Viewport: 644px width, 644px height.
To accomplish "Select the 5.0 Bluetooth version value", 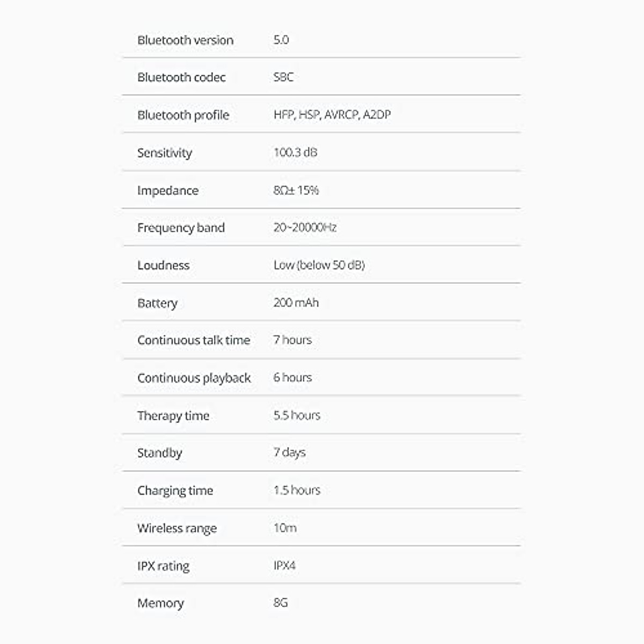I will [x=281, y=40].
